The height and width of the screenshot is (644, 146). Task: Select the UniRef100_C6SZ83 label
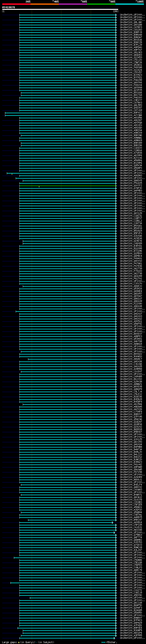(131, 30)
